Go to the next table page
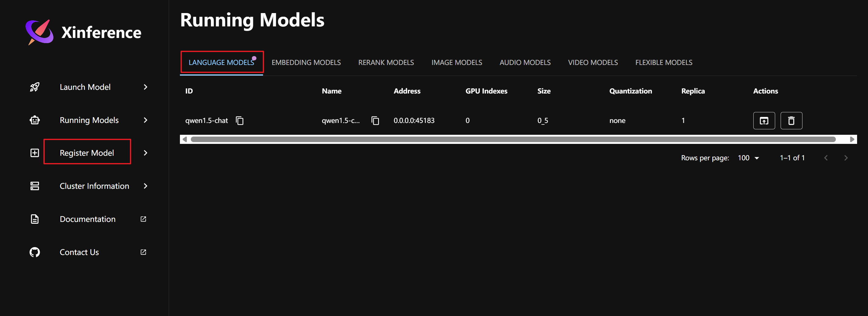Image resolution: width=868 pixels, height=316 pixels. pyautogui.click(x=846, y=158)
